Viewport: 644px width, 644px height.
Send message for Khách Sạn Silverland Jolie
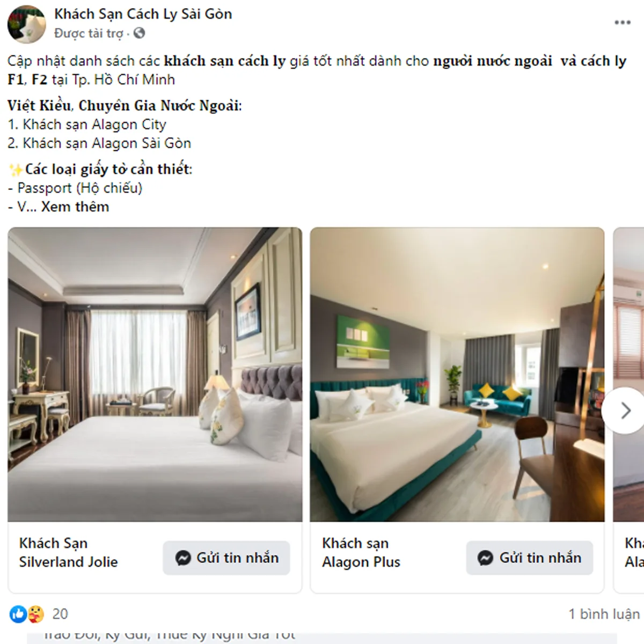coord(226,558)
